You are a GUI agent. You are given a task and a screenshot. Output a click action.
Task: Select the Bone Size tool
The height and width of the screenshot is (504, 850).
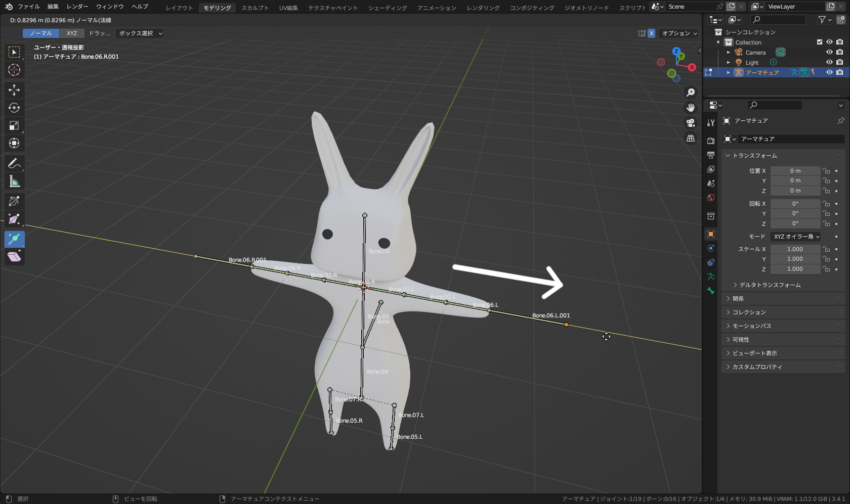click(x=14, y=219)
